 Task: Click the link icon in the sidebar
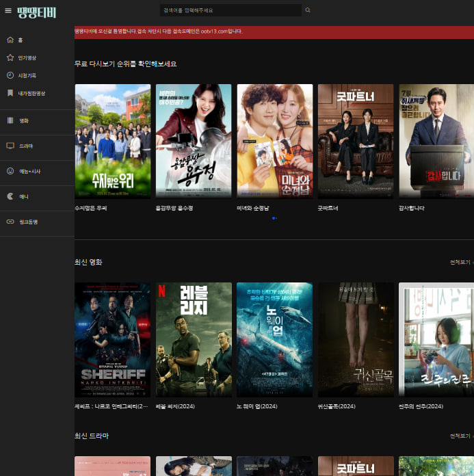click(10, 222)
